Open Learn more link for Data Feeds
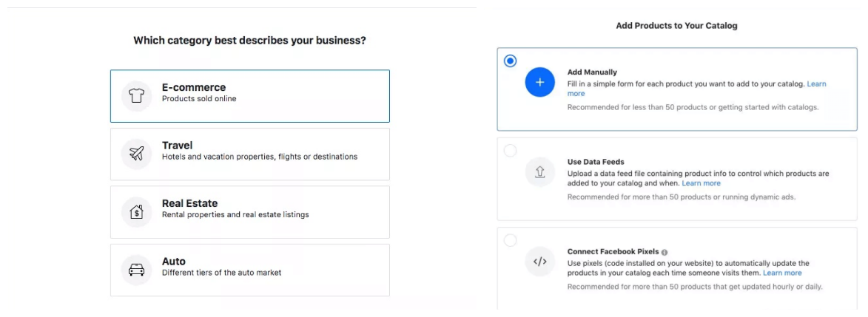 click(701, 183)
